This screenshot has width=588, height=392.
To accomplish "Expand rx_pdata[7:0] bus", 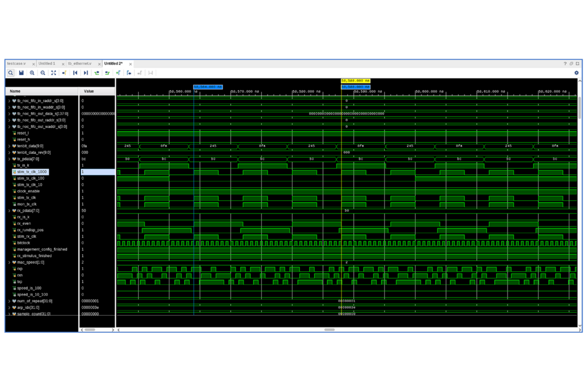I will click(9, 211).
